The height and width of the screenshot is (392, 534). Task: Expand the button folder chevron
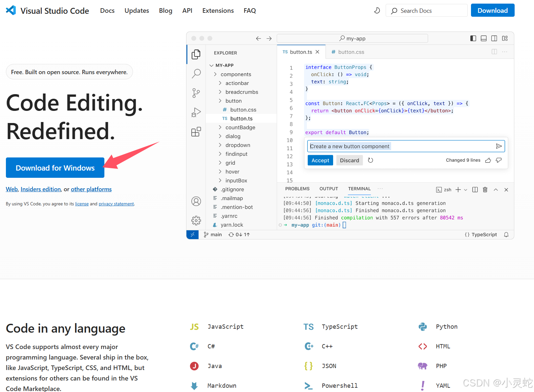click(220, 101)
